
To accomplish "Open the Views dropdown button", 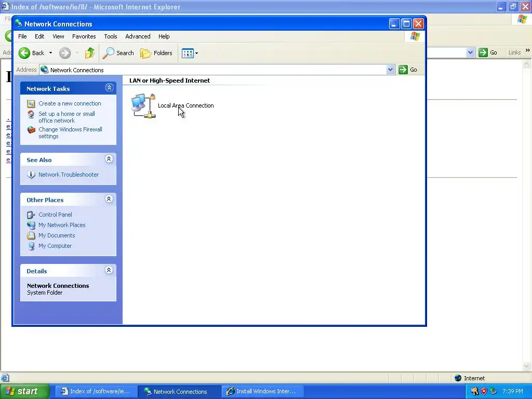I will [190, 53].
